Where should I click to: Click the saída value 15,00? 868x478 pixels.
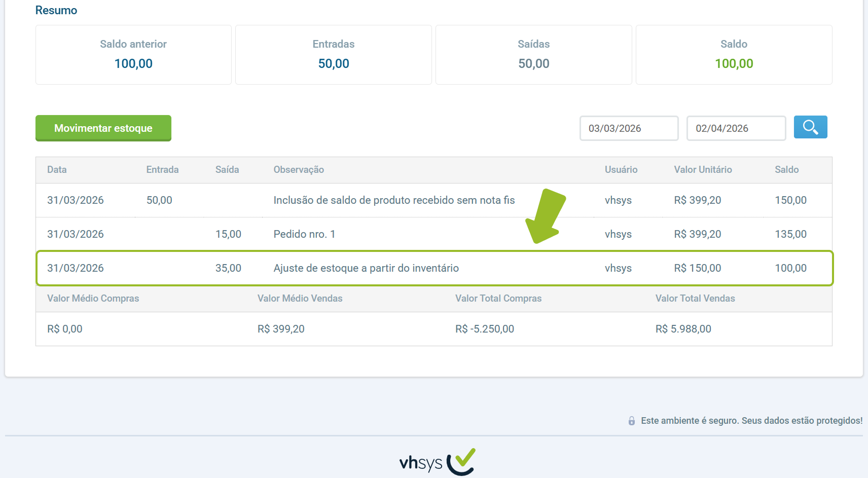228,234
